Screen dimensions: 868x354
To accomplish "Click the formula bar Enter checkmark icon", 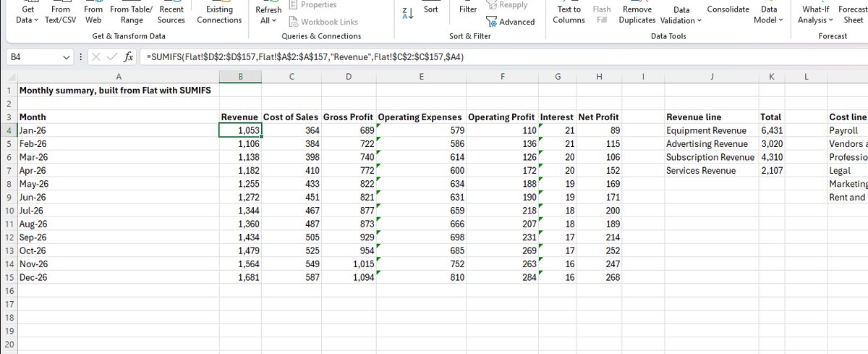I will (111, 56).
